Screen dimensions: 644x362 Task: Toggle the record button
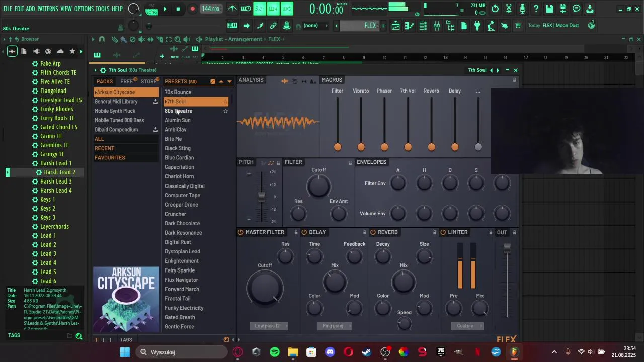(192, 9)
